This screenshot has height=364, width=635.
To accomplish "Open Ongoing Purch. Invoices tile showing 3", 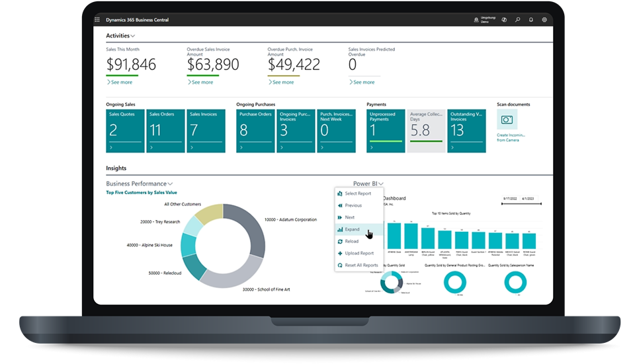I will [x=296, y=131].
